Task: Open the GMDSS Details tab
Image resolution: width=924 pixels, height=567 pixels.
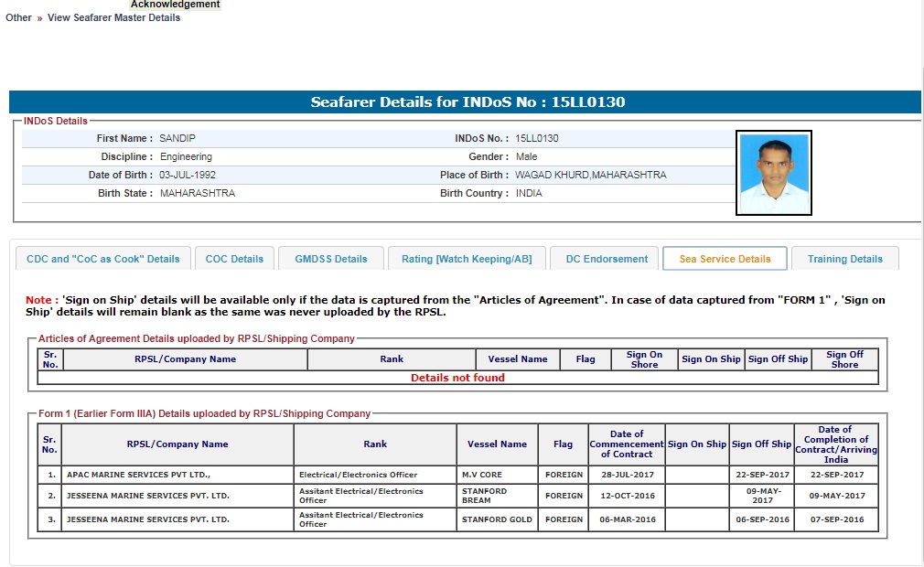Action: [x=330, y=259]
